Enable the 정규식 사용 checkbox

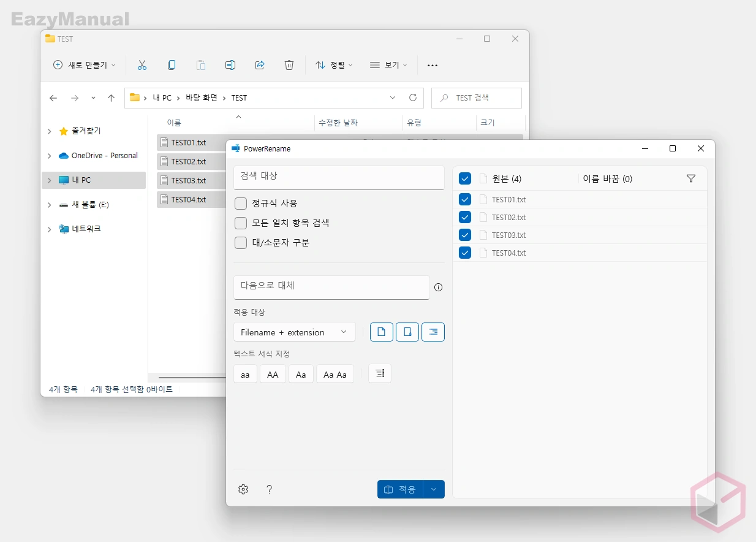(241, 204)
